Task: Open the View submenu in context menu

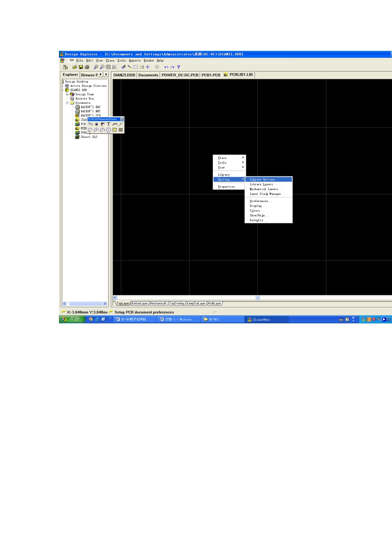Action: (229, 168)
